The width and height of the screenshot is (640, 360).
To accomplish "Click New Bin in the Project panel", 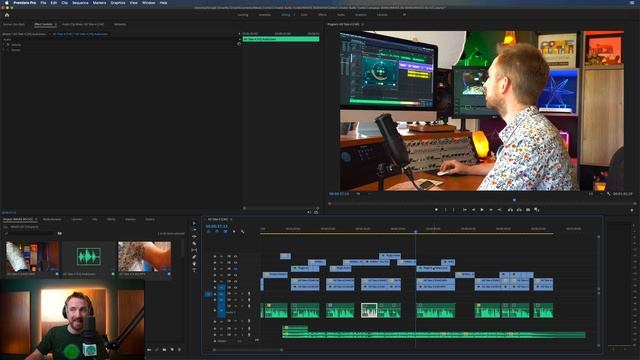I will (164, 350).
